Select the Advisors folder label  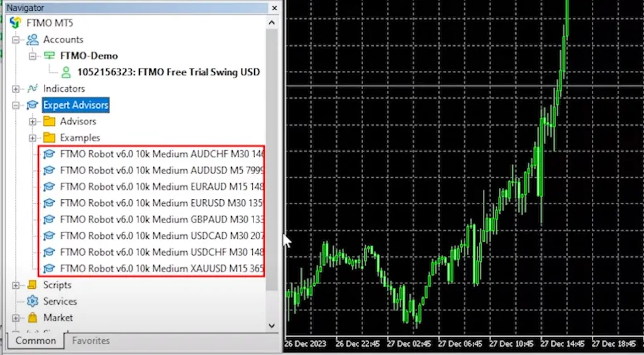[x=78, y=121]
